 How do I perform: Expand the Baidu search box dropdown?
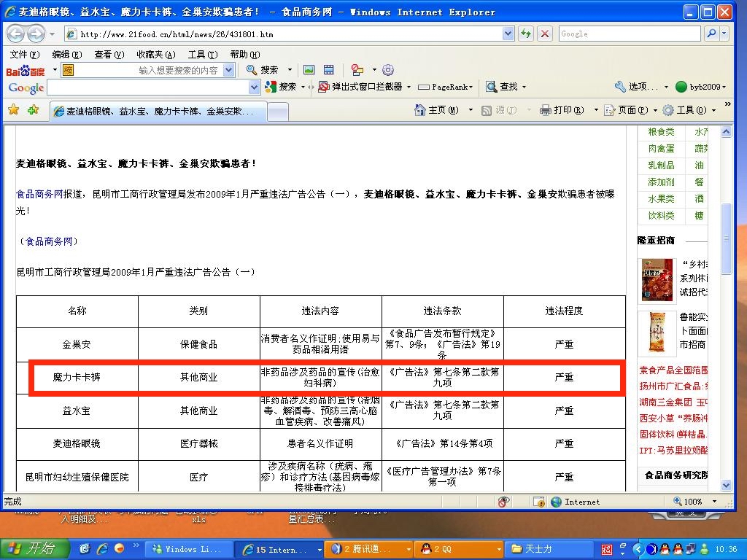pos(228,70)
